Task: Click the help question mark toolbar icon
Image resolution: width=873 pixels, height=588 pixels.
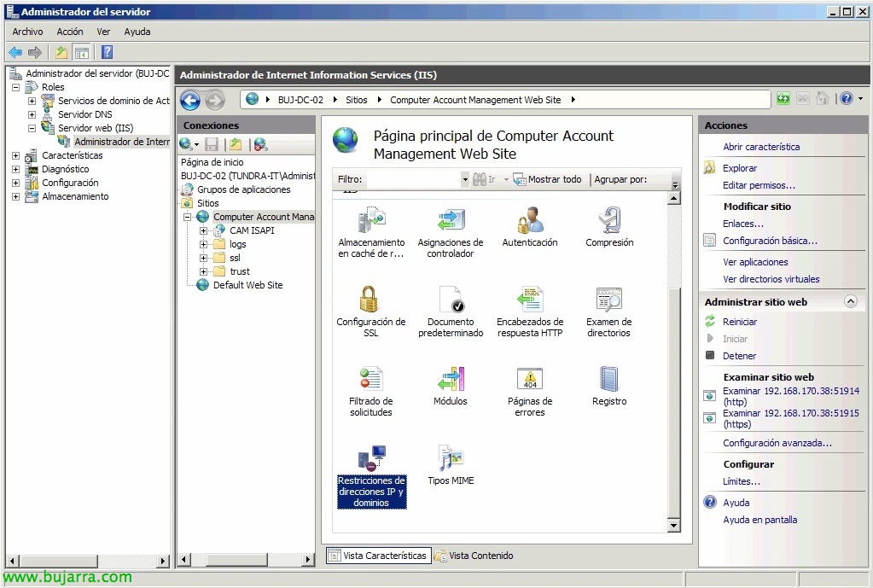Action: (x=107, y=52)
